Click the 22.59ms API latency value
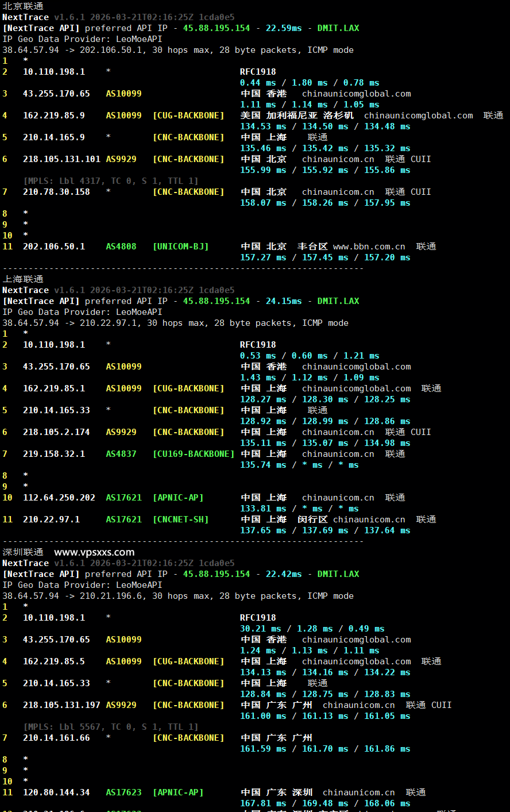510x812 pixels. (284, 28)
